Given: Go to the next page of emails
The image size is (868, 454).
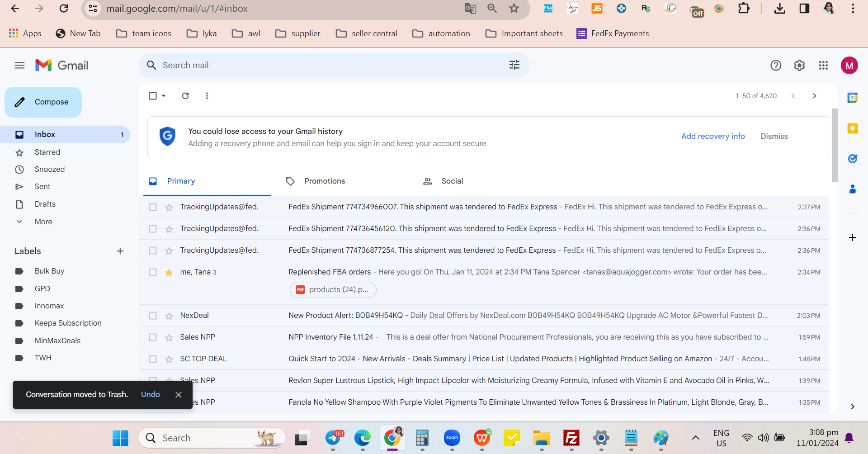Looking at the screenshot, I should 815,96.
